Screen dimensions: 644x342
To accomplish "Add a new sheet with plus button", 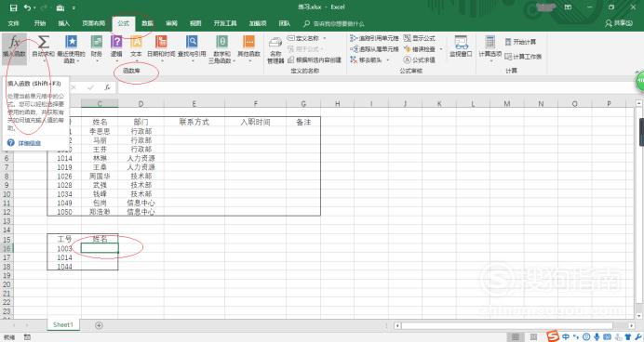I will pyautogui.click(x=99, y=325).
